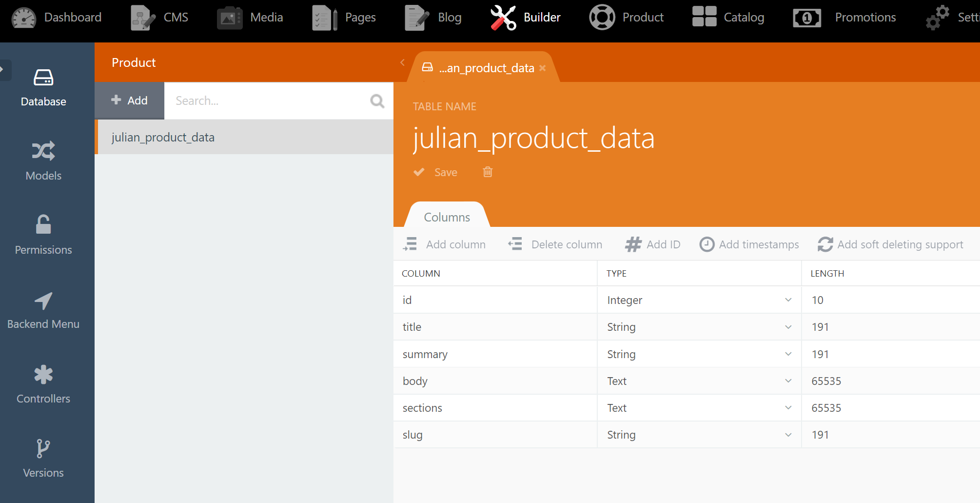This screenshot has width=980, height=503.
Task: Click the search magnifier icon
Action: 377,101
